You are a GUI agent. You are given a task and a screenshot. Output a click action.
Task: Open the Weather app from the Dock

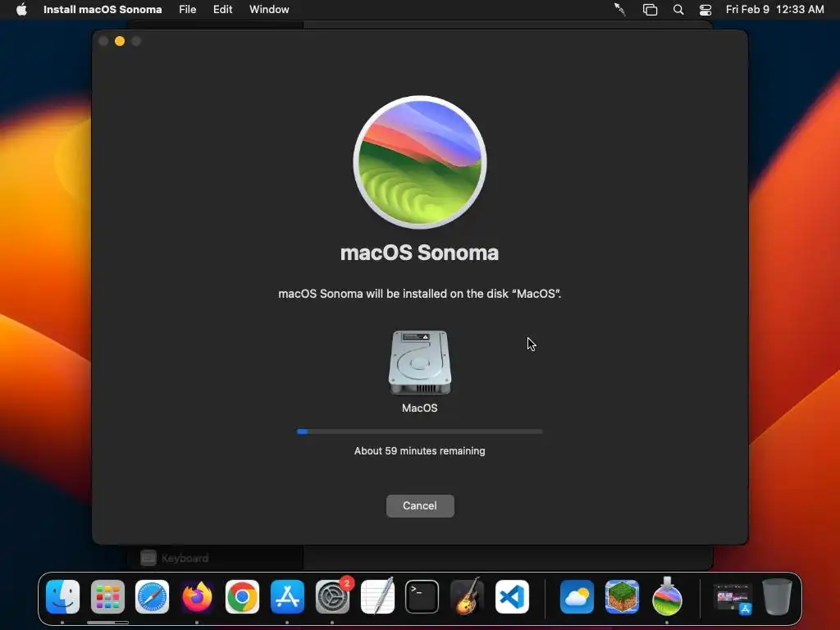point(577,597)
